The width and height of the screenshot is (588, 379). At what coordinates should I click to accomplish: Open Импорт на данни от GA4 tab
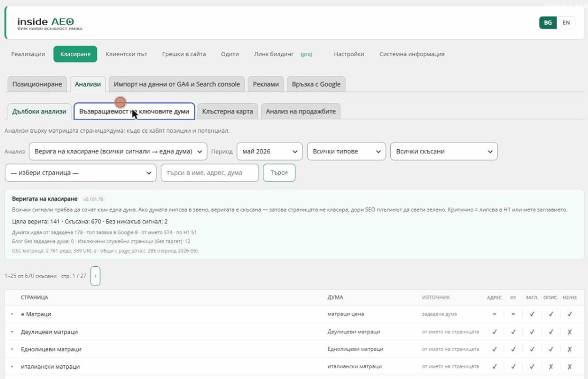coord(177,84)
